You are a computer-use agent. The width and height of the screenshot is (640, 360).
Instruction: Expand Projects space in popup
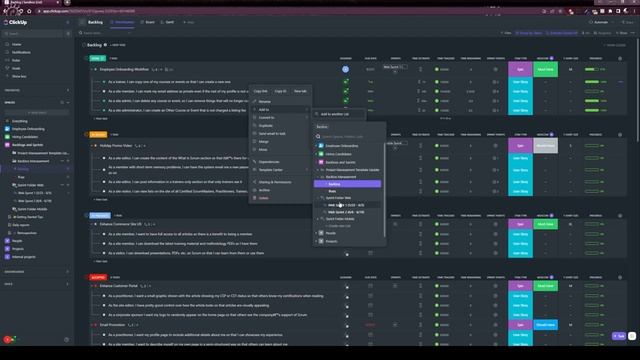click(316, 242)
